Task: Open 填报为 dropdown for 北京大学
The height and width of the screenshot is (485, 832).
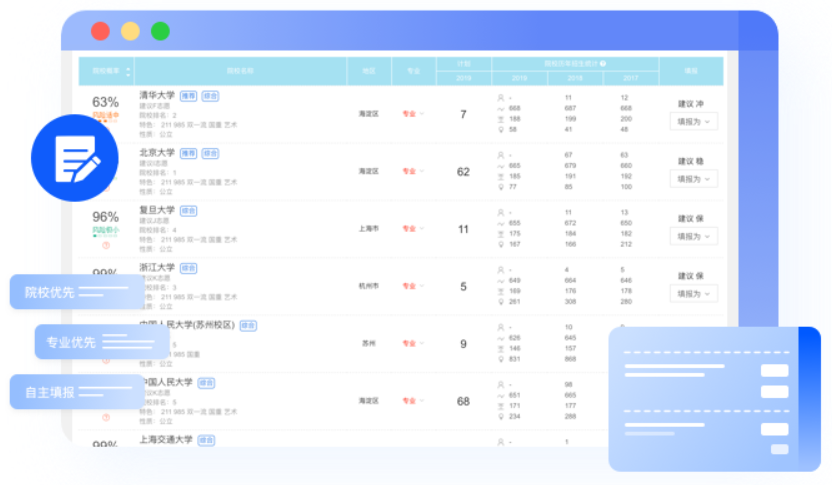Action: coord(694,179)
